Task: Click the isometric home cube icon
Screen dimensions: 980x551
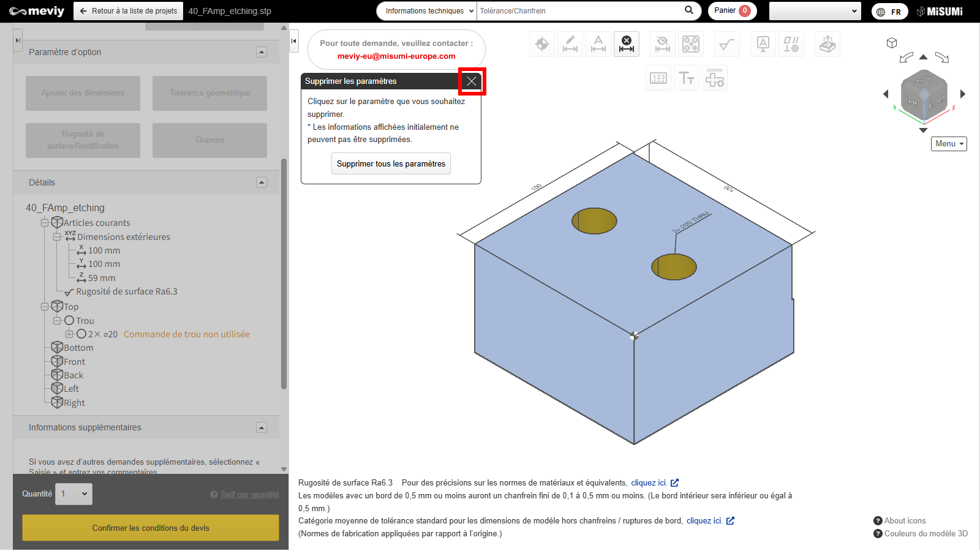Action: [892, 43]
